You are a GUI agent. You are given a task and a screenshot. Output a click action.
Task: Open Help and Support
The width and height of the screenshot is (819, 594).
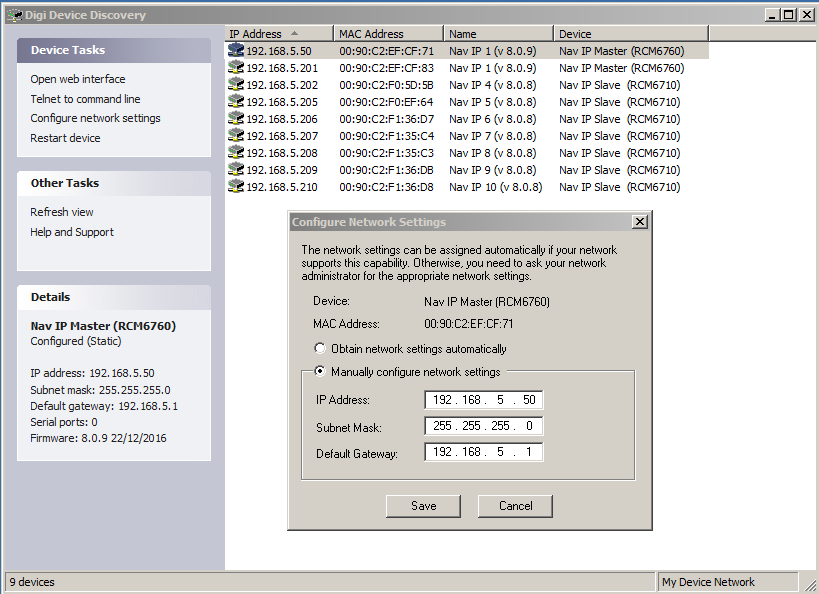click(x=72, y=232)
